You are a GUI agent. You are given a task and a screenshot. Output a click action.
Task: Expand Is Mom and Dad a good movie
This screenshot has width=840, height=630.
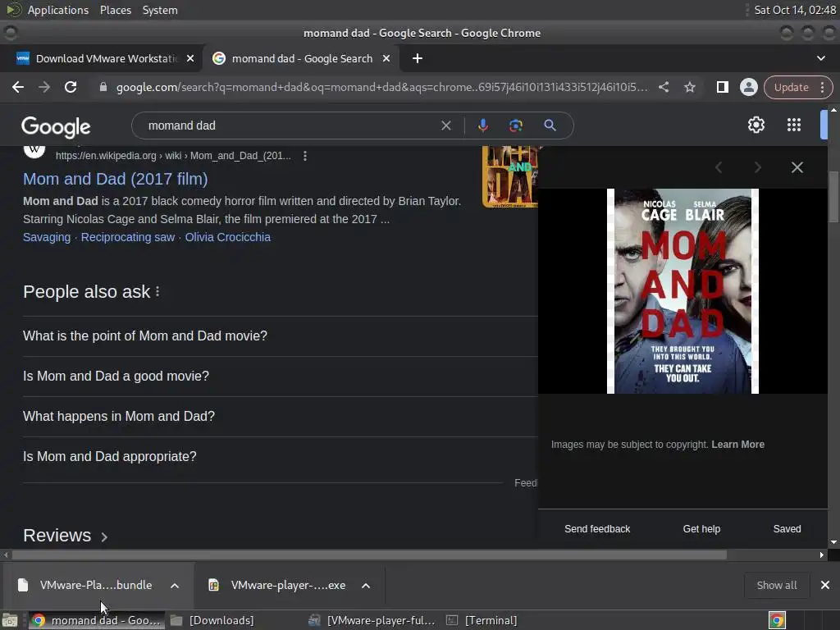click(x=281, y=376)
